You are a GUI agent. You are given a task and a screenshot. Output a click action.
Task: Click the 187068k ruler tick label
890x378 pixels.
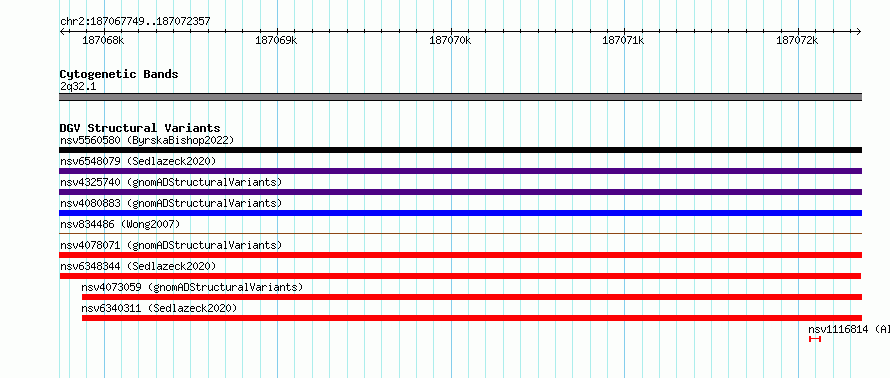pos(103,40)
